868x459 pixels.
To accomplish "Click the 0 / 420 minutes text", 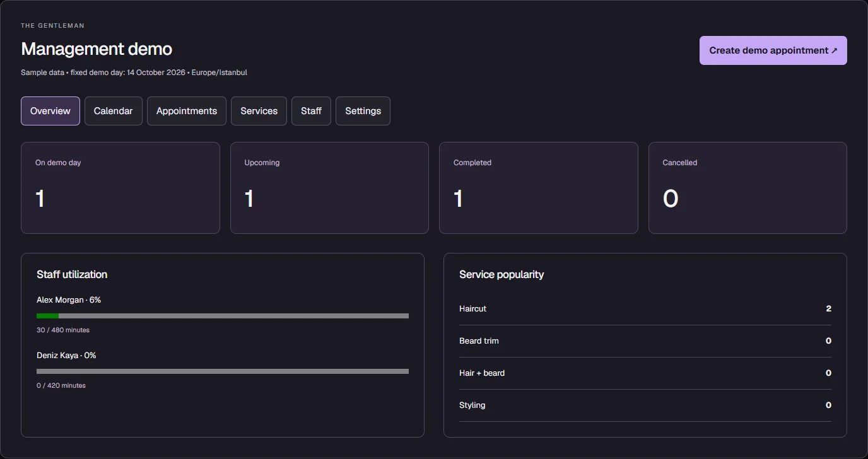I will (x=61, y=386).
